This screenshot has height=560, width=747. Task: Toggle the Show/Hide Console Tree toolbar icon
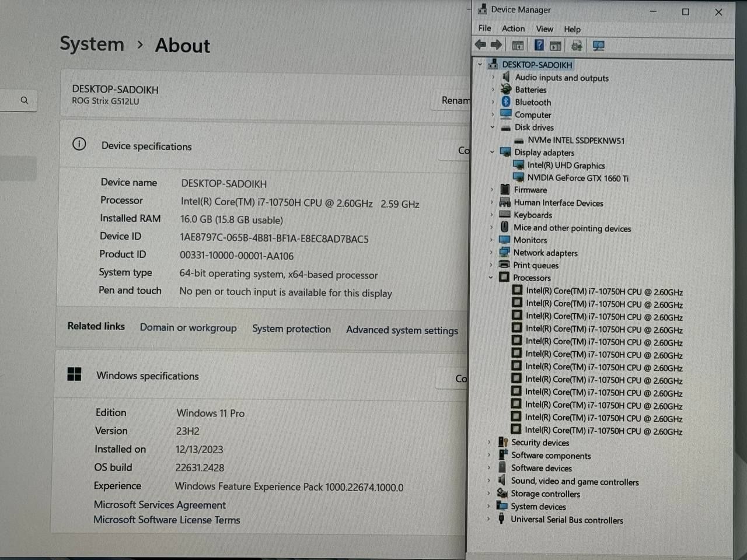[x=518, y=45]
